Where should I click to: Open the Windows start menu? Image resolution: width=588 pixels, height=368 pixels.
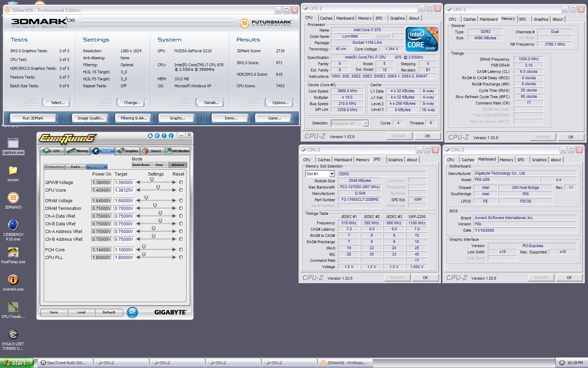tap(17, 363)
